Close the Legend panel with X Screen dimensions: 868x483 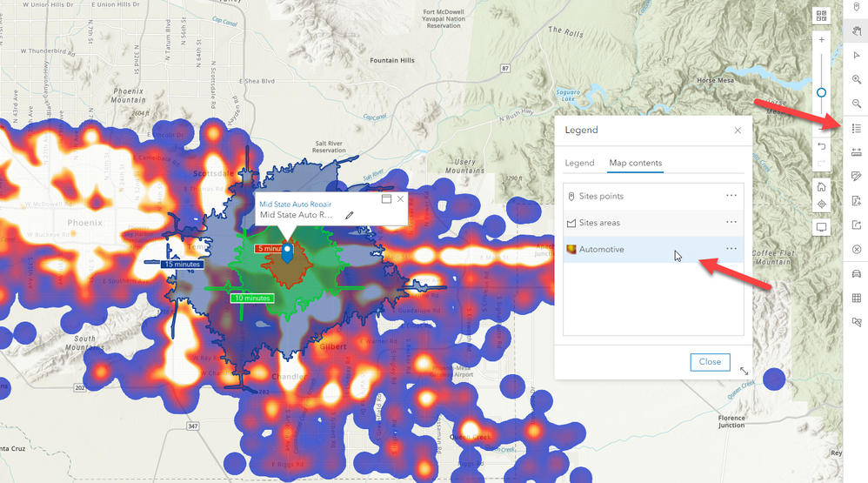738,131
